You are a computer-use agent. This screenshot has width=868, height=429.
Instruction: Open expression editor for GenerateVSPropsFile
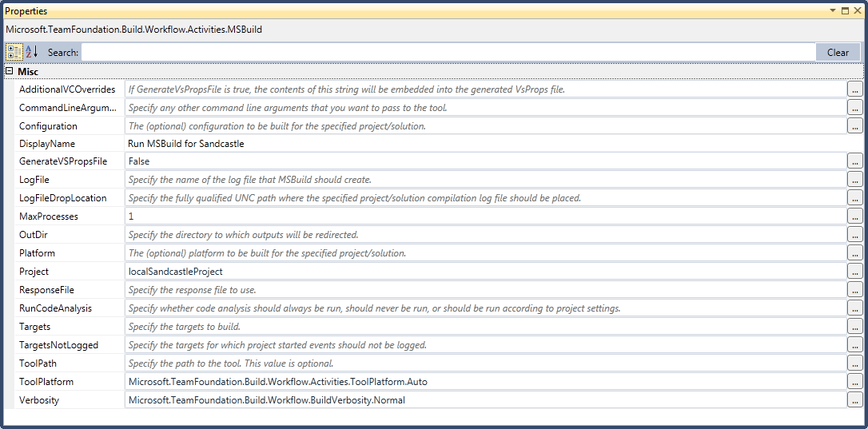pos(854,161)
